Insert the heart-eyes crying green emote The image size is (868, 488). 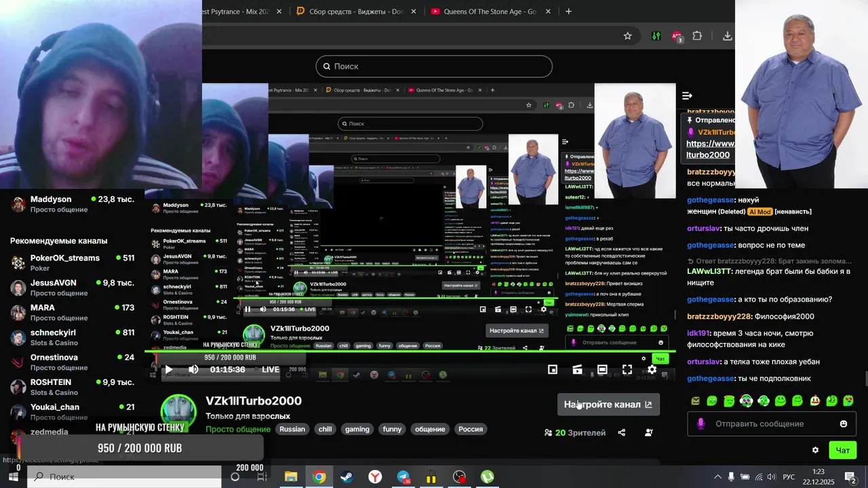tap(848, 401)
